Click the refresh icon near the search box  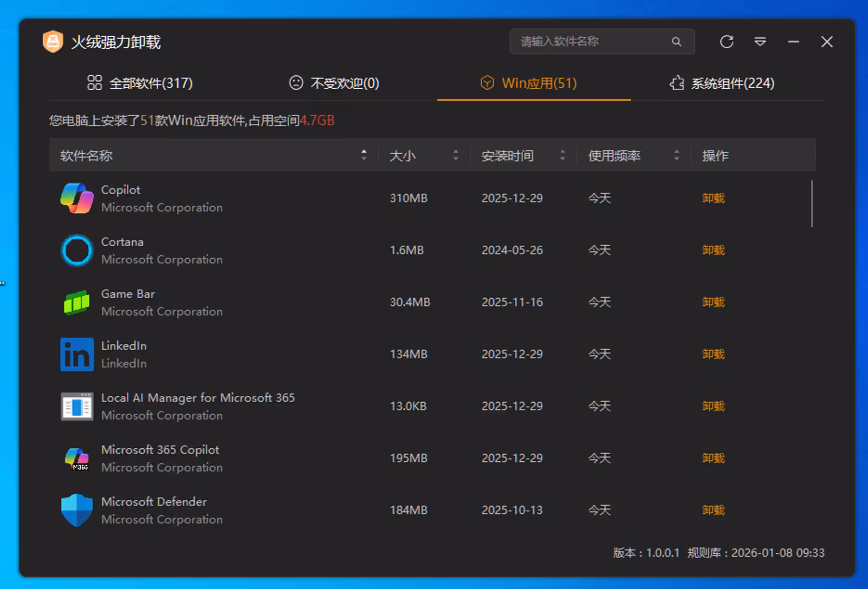pyautogui.click(x=726, y=42)
